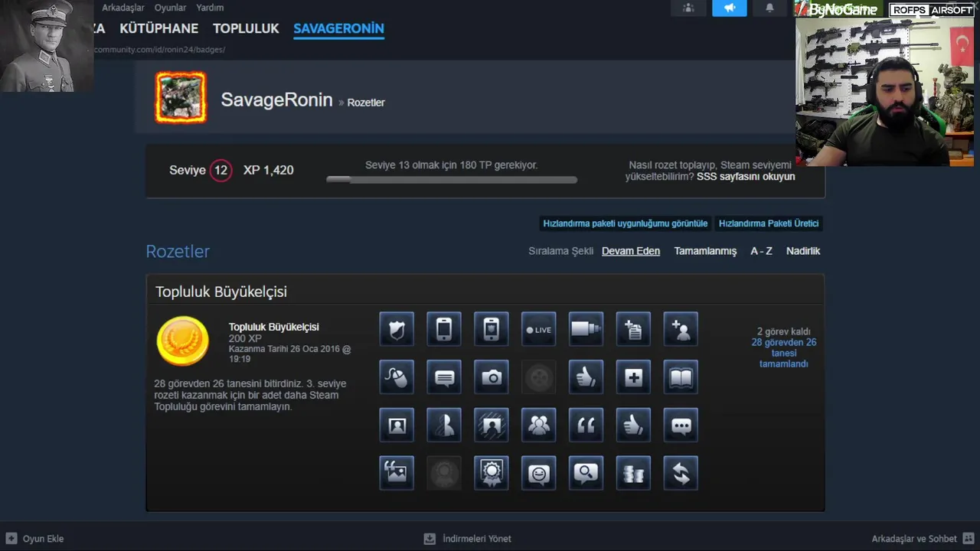Click the swap arrows trade task icon

(x=681, y=472)
